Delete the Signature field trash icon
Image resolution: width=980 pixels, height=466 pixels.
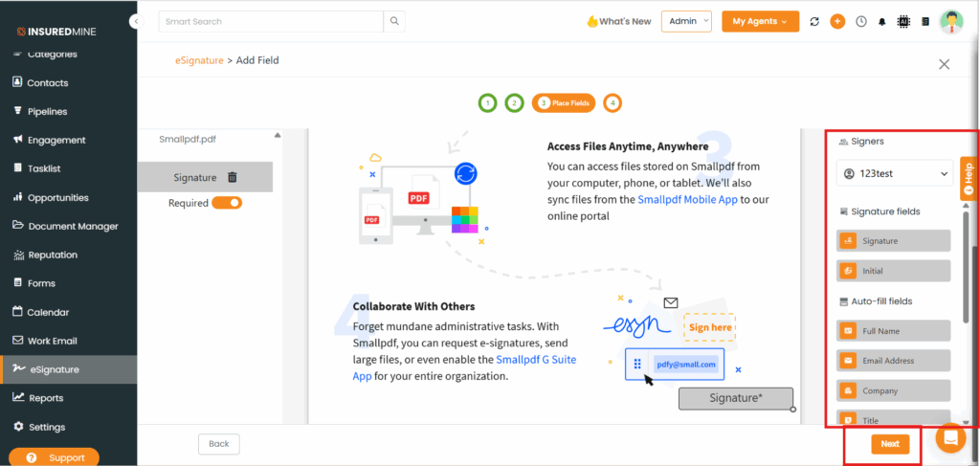pyautogui.click(x=233, y=177)
